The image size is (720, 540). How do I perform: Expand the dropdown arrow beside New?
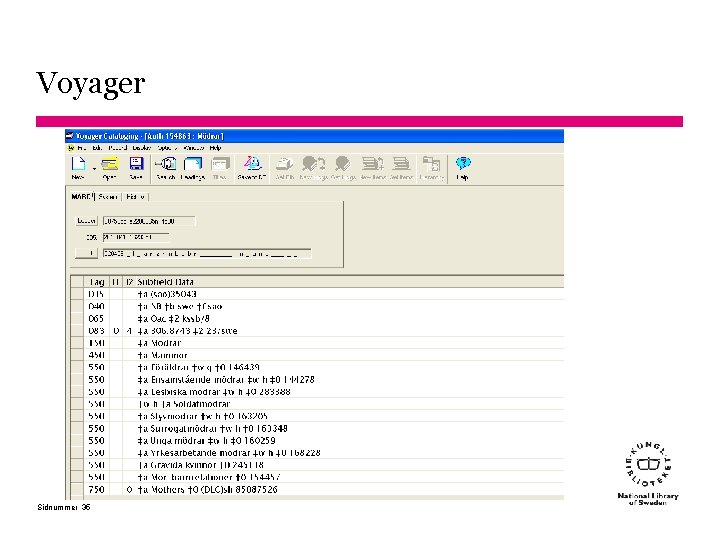(x=94, y=169)
